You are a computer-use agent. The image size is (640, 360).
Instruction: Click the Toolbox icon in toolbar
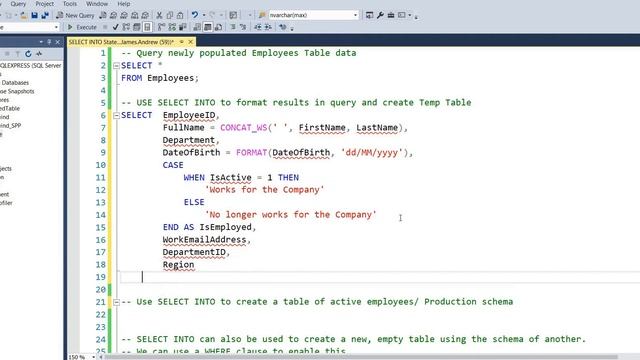[391, 15]
